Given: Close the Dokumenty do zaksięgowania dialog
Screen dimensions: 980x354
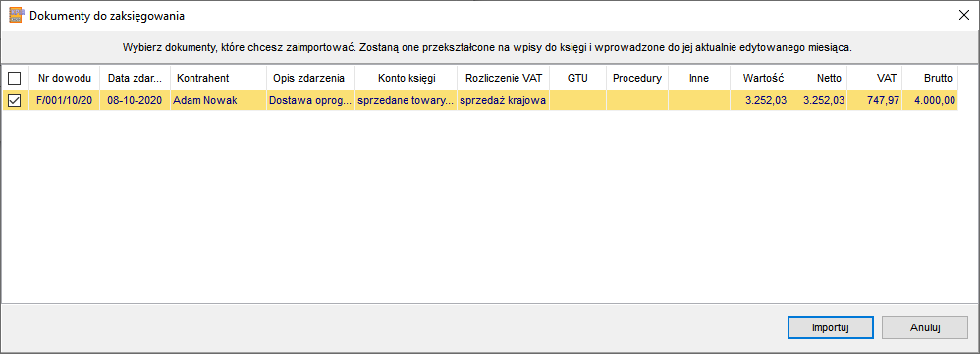Looking at the screenshot, I should [x=963, y=17].
